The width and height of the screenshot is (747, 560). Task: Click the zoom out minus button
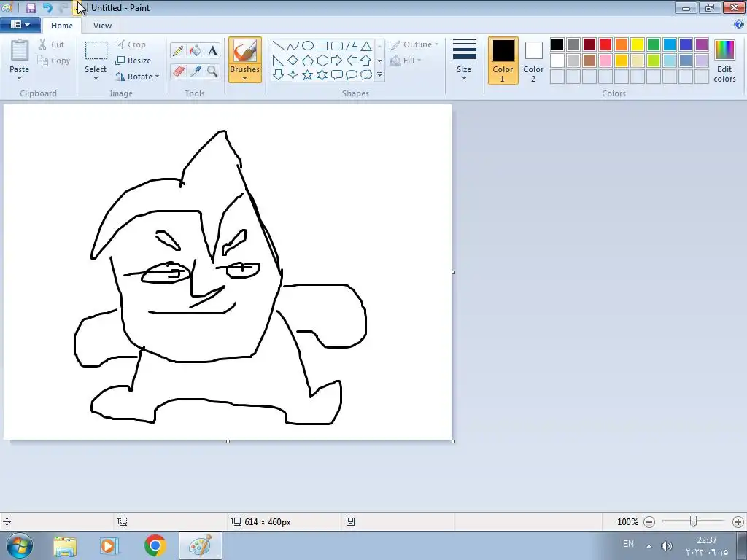(649, 522)
